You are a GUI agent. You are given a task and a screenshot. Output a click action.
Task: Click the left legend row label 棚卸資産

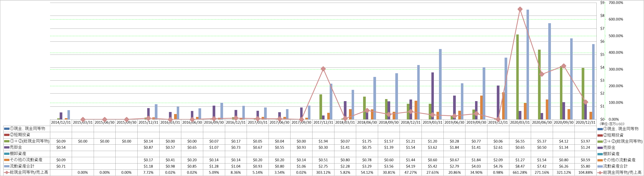(x=18, y=154)
